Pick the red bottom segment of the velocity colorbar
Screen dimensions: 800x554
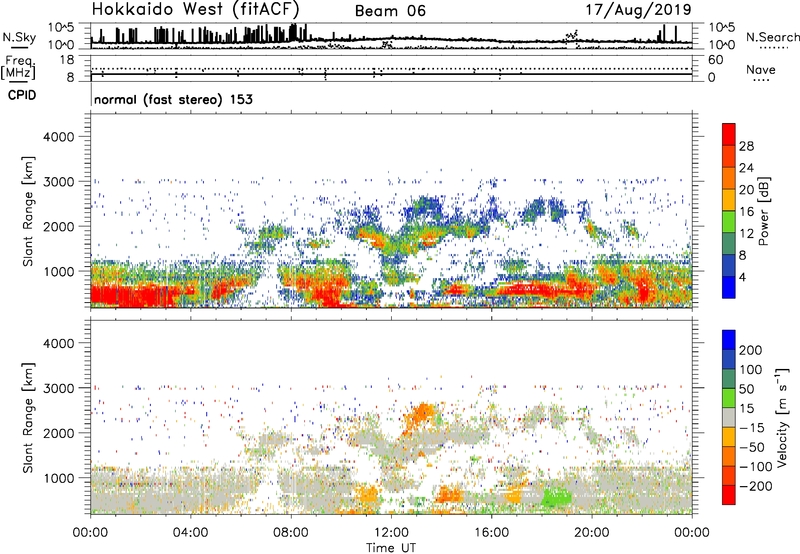pos(729,495)
